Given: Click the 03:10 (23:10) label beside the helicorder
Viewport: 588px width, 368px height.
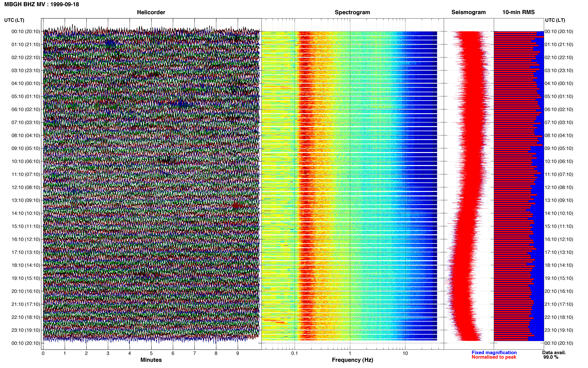Looking at the screenshot, I should tap(26, 71).
